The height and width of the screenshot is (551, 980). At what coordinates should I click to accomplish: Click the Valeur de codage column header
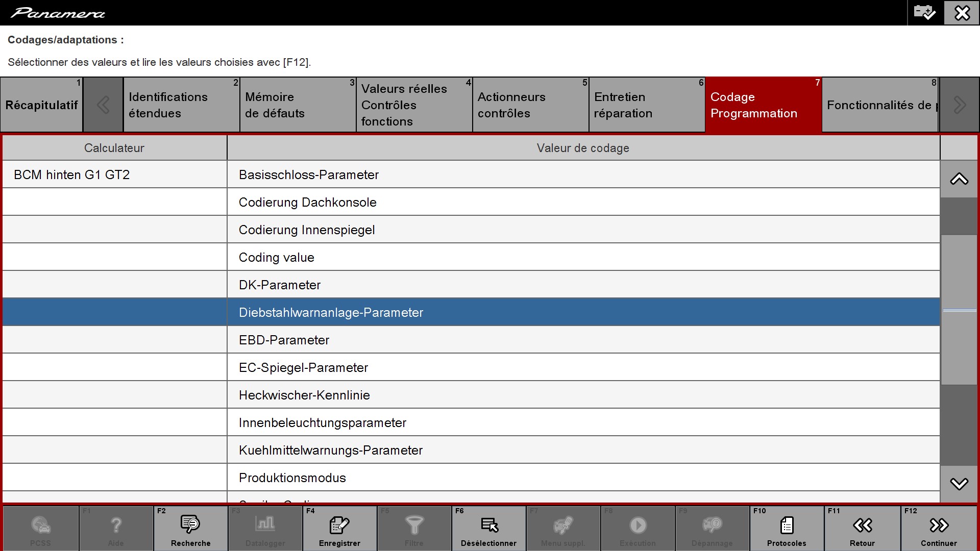(583, 148)
